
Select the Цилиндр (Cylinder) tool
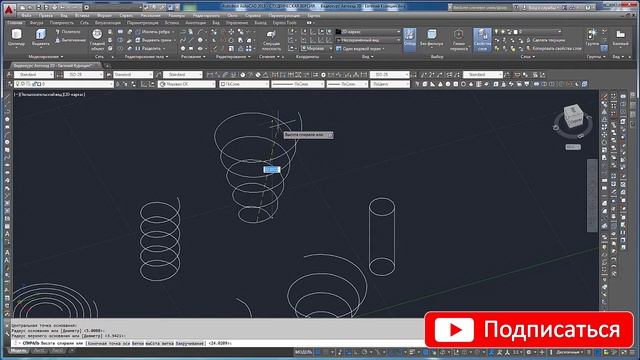(16, 37)
